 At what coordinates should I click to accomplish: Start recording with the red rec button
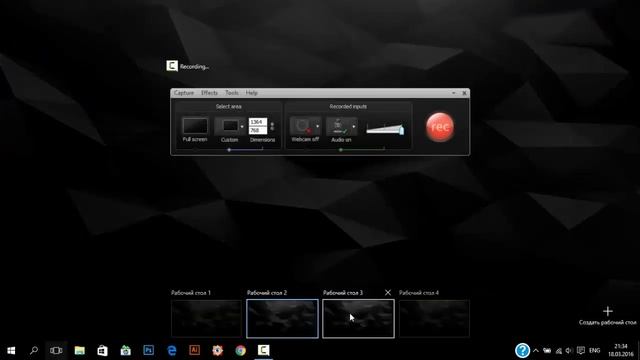[440, 127]
